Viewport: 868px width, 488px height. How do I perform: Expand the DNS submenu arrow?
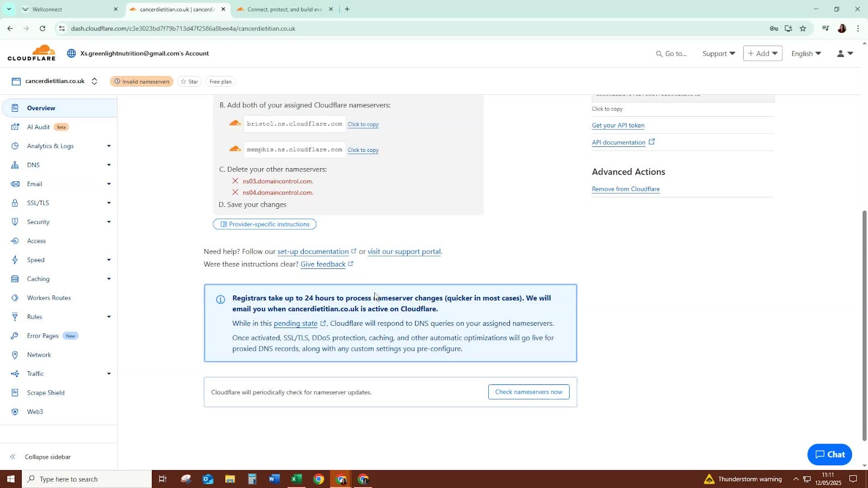click(109, 165)
